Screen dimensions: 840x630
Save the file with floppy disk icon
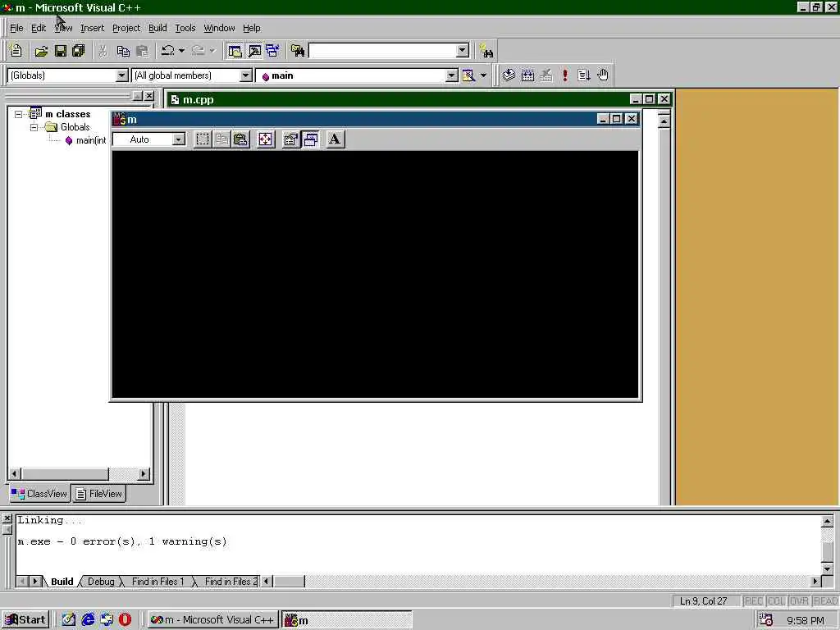pyautogui.click(x=61, y=51)
